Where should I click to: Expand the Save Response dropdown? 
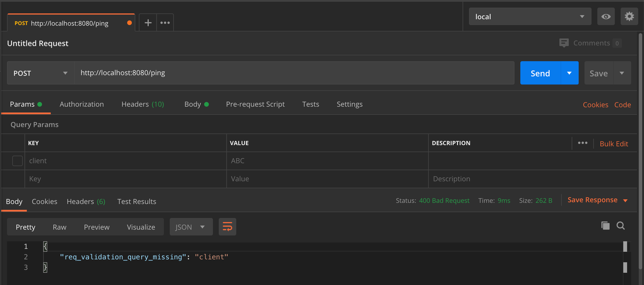coord(625,200)
